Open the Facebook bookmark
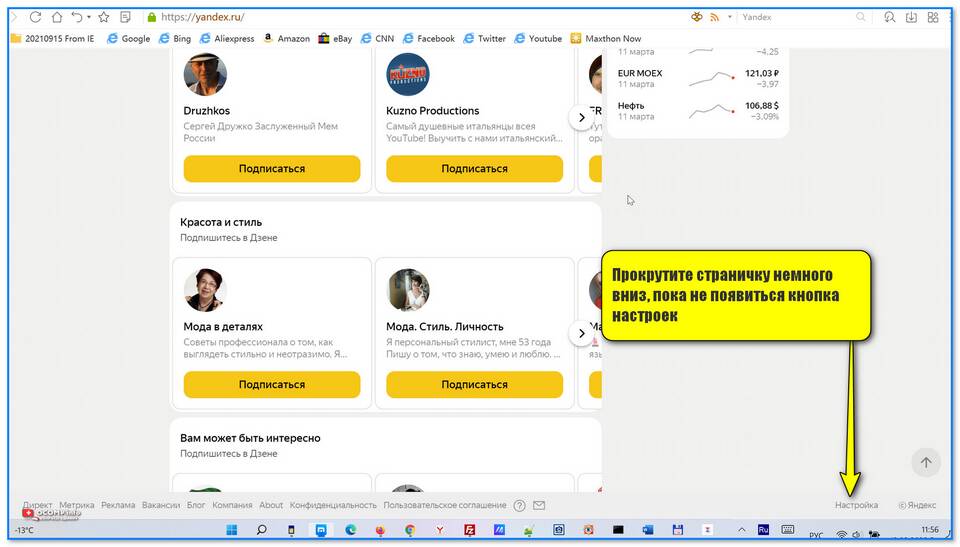The height and width of the screenshot is (547, 960). tap(429, 39)
